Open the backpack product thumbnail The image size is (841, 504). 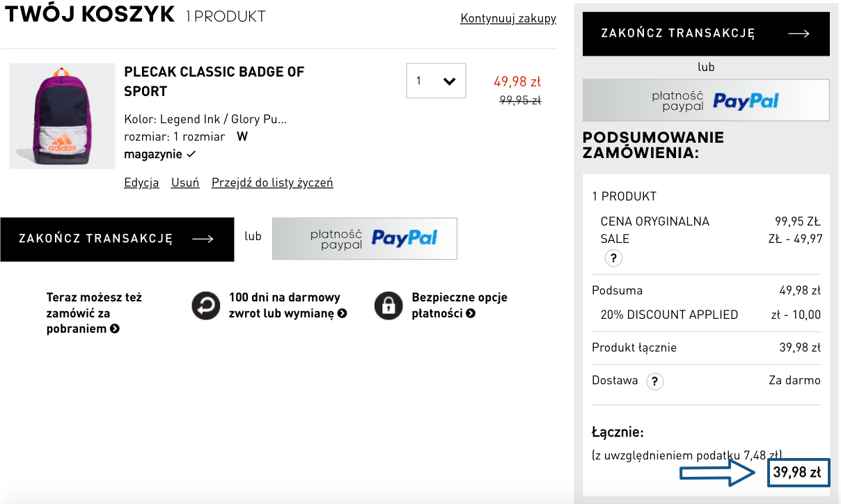(62, 116)
